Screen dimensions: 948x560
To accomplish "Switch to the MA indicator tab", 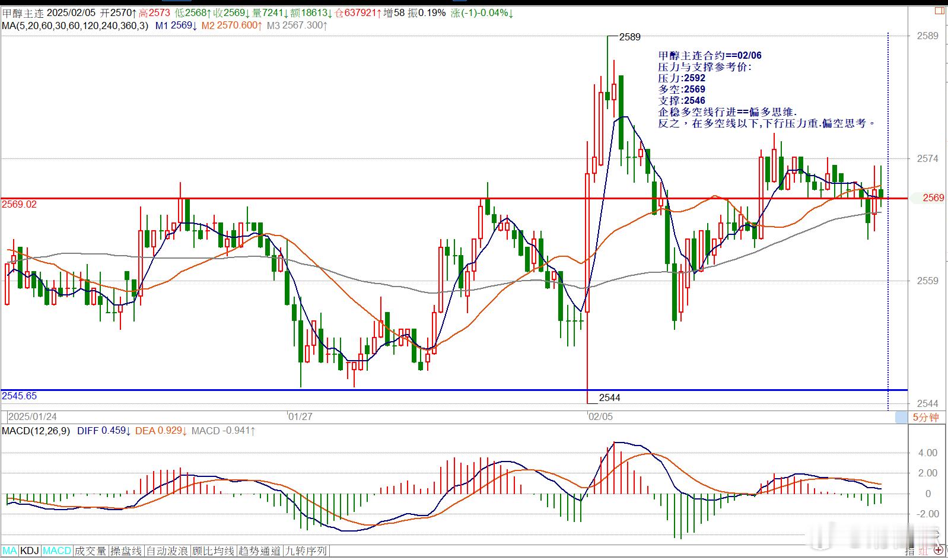I will point(9,551).
